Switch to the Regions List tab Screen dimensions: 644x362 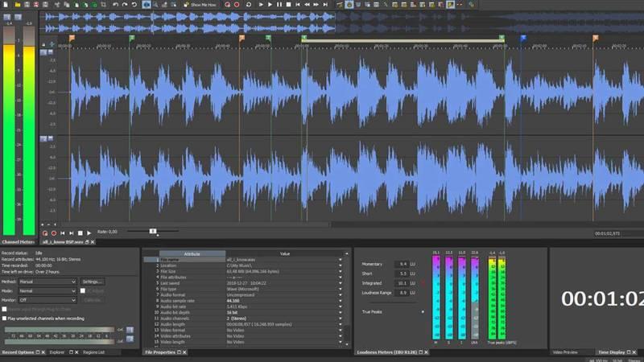[x=93, y=352]
